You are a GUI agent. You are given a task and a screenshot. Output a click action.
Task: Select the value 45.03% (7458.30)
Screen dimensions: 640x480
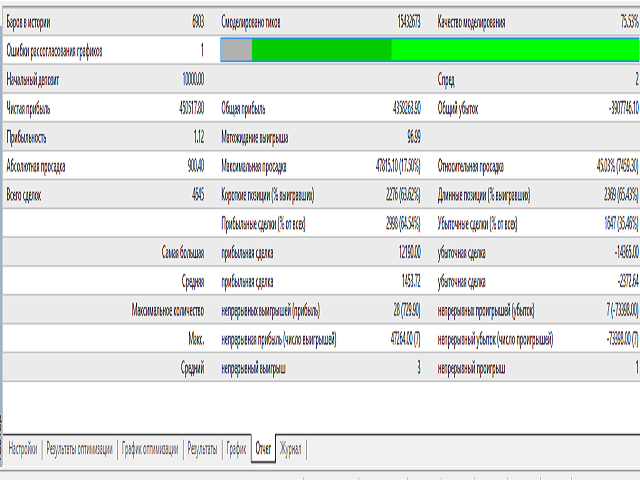point(618,166)
